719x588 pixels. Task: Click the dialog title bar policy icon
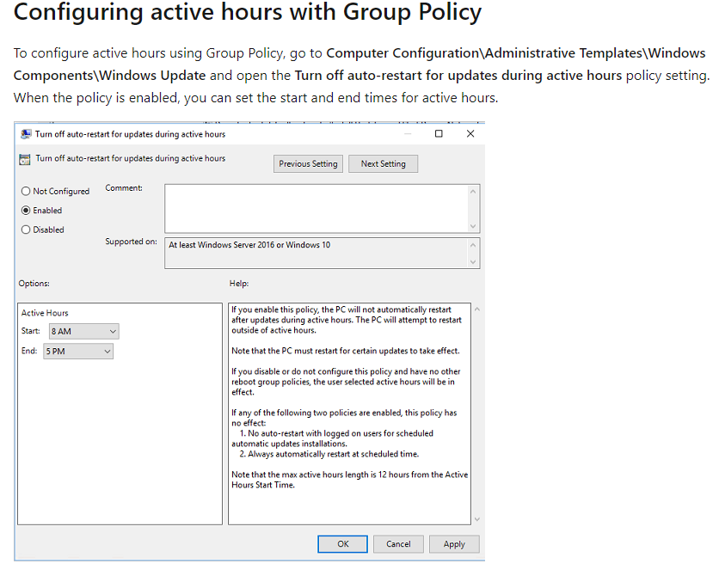point(26,134)
